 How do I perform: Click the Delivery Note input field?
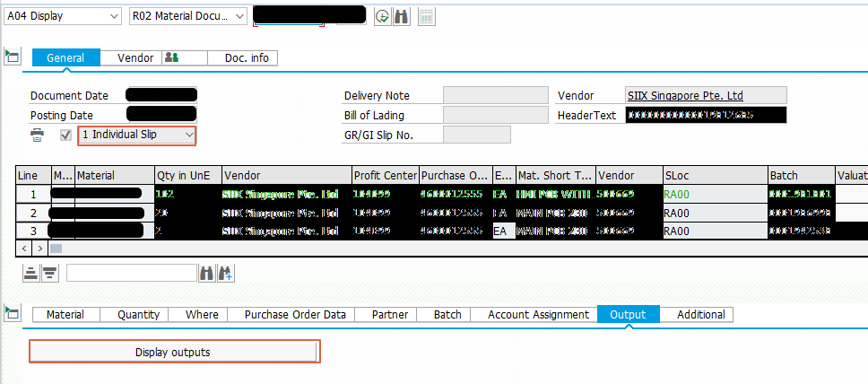click(496, 95)
